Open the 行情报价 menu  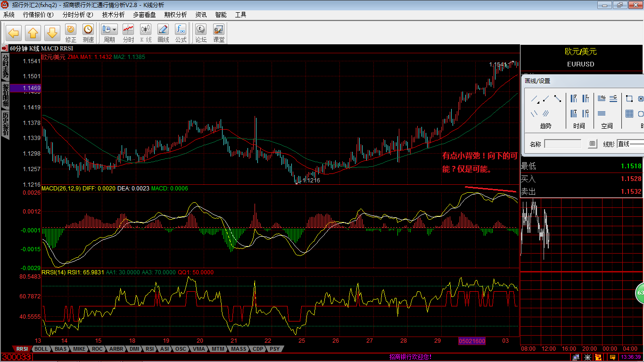click(34, 15)
